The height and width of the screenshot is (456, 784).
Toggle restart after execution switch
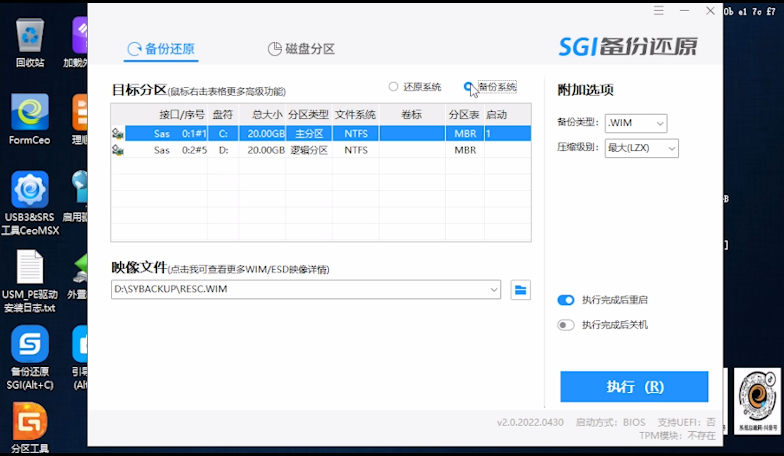tap(566, 300)
